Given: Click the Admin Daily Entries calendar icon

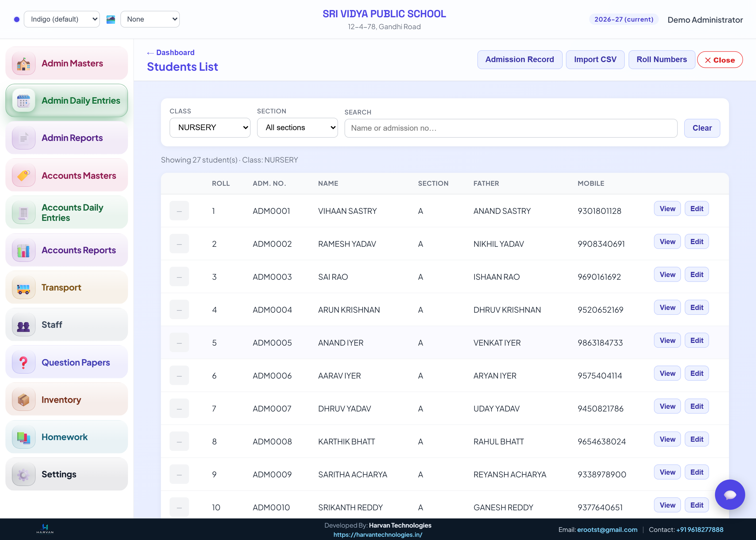Looking at the screenshot, I should 23,100.
